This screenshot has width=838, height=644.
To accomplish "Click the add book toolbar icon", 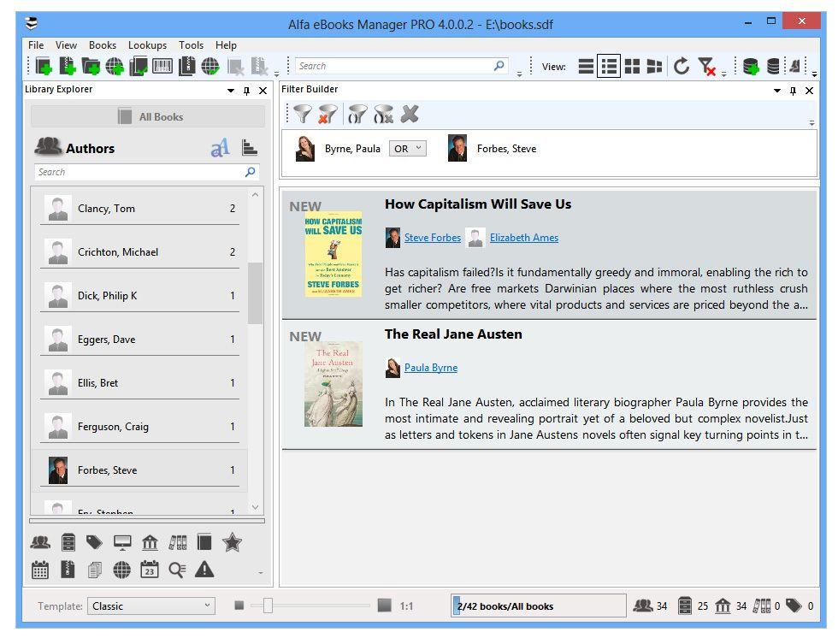I will pos(44,66).
